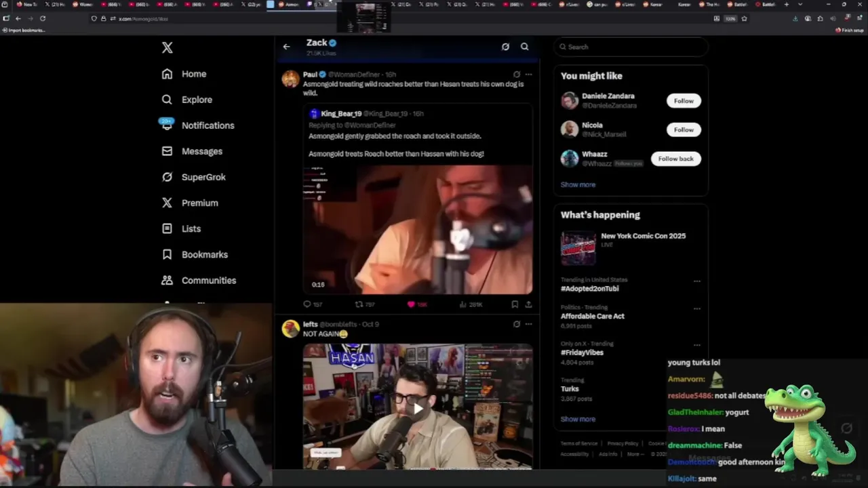Open more options on Paul's post
868x488 pixels.
pyautogui.click(x=528, y=75)
